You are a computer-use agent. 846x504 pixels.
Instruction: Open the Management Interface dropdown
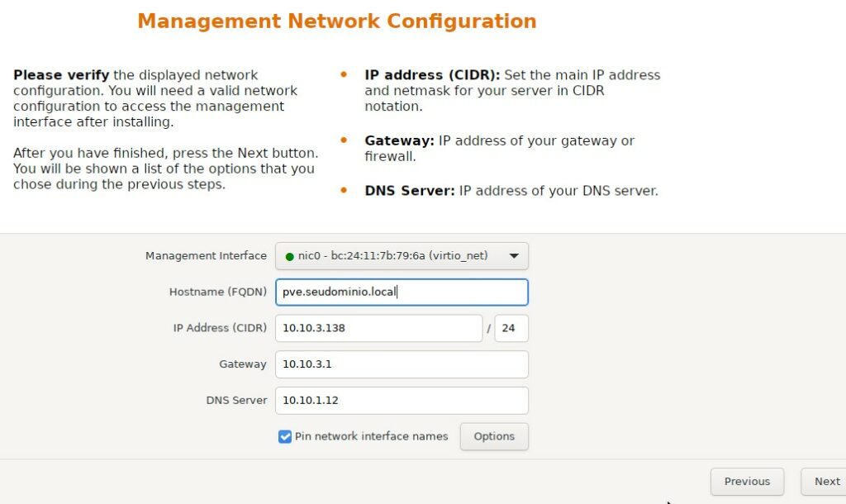click(x=402, y=256)
